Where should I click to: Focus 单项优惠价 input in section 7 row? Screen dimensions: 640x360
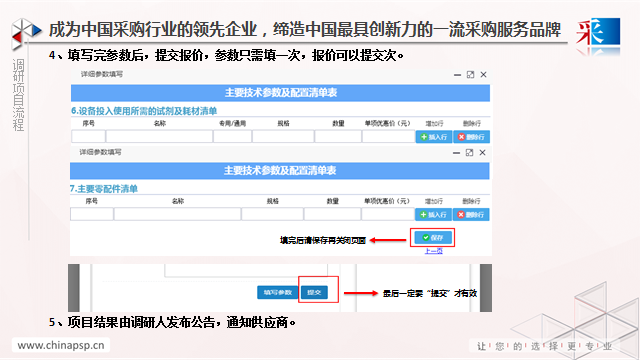pyautogui.click(x=387, y=214)
